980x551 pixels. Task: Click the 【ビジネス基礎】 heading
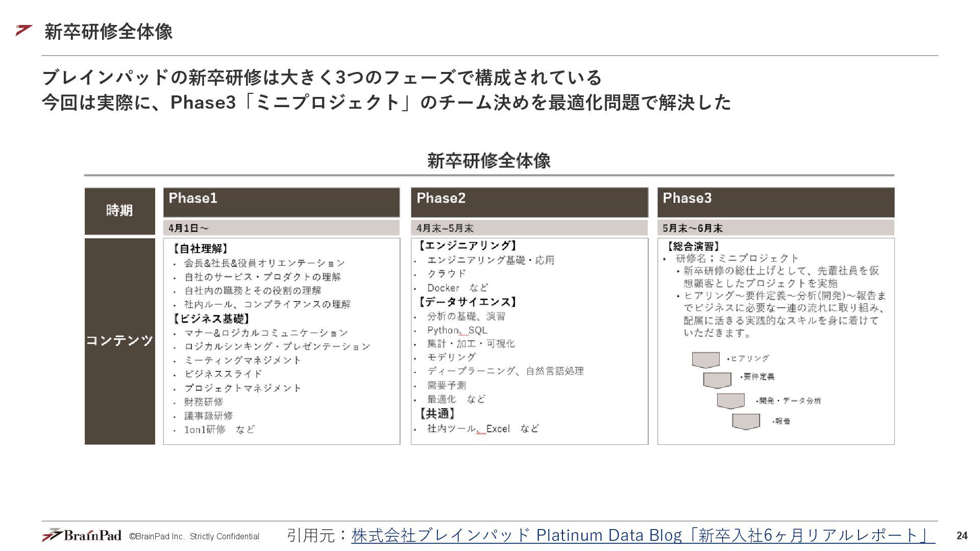pyautogui.click(x=211, y=319)
